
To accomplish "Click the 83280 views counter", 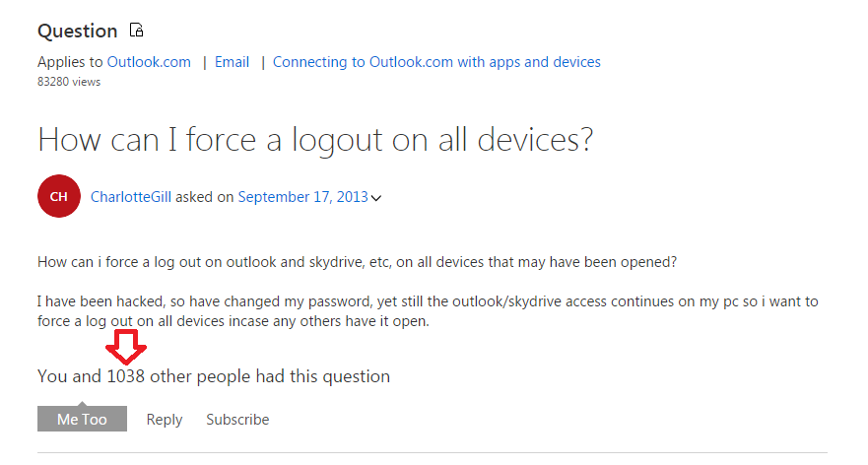I will coord(69,82).
